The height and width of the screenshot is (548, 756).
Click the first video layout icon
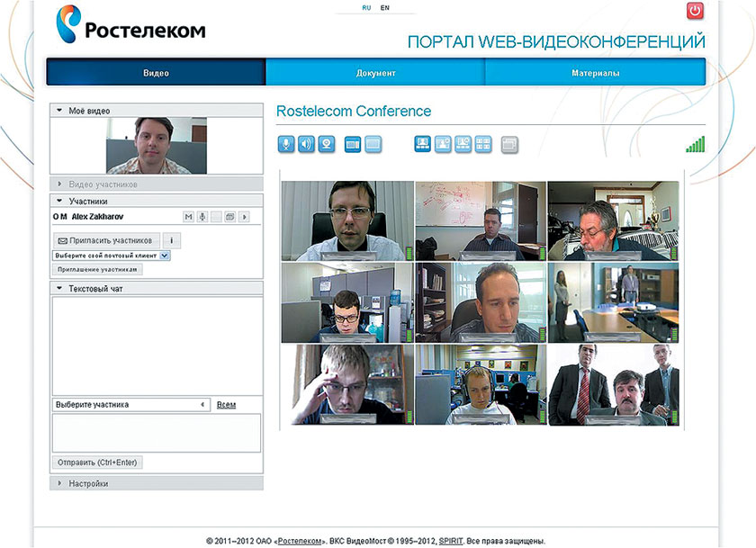click(x=423, y=144)
